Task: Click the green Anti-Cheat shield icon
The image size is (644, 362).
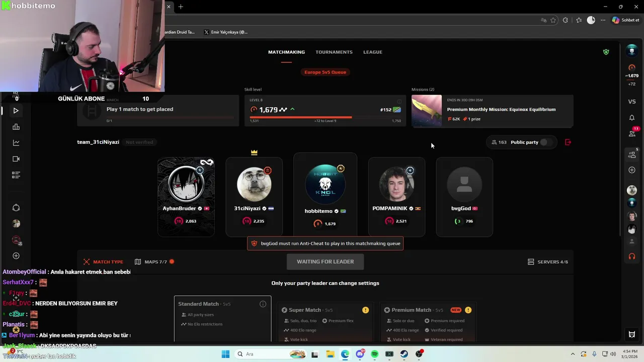Action: 606,52
